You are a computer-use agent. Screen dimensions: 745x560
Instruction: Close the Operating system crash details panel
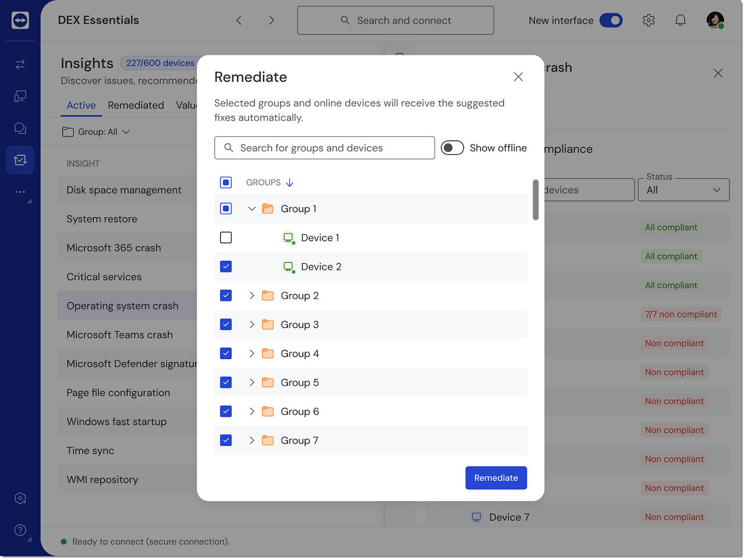click(x=718, y=73)
